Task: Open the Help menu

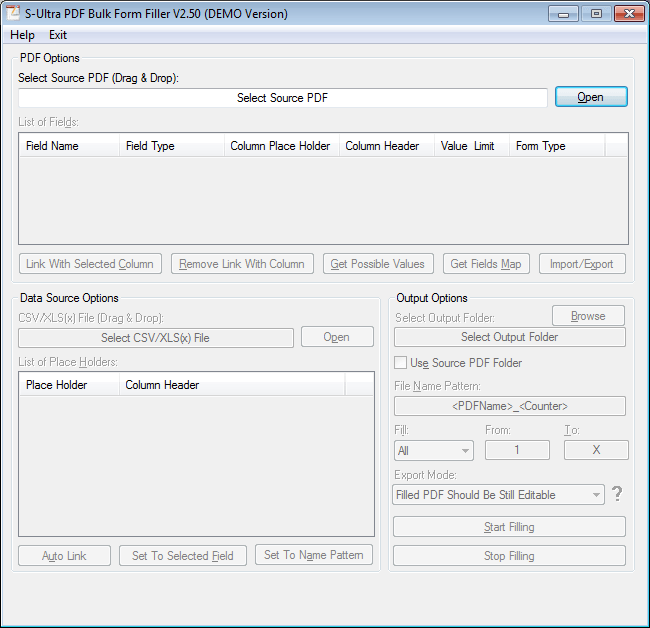Action: [22, 35]
